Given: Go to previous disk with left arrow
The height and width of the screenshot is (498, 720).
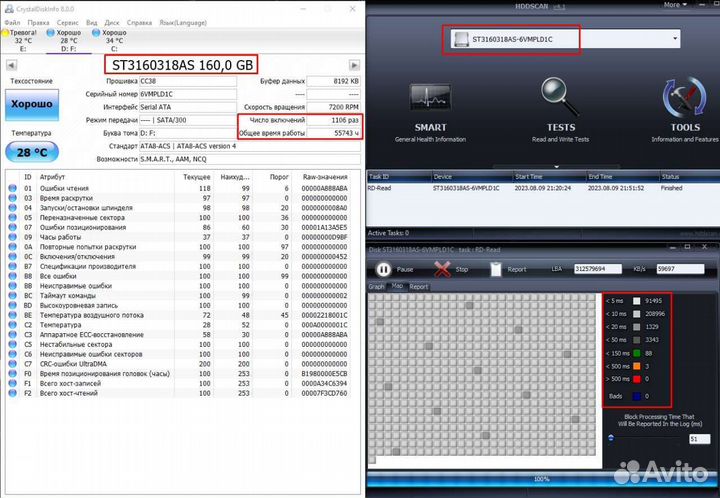Looking at the screenshot, I should (x=11, y=64).
